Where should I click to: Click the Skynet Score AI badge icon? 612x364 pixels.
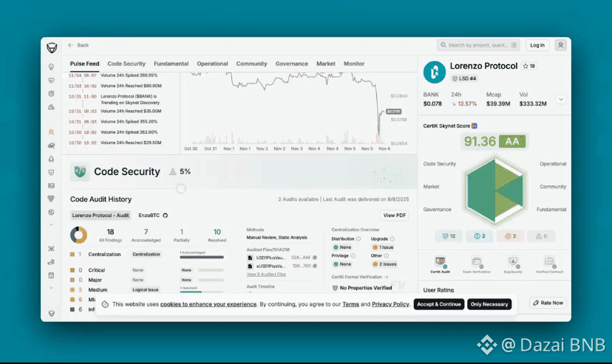tap(475, 126)
